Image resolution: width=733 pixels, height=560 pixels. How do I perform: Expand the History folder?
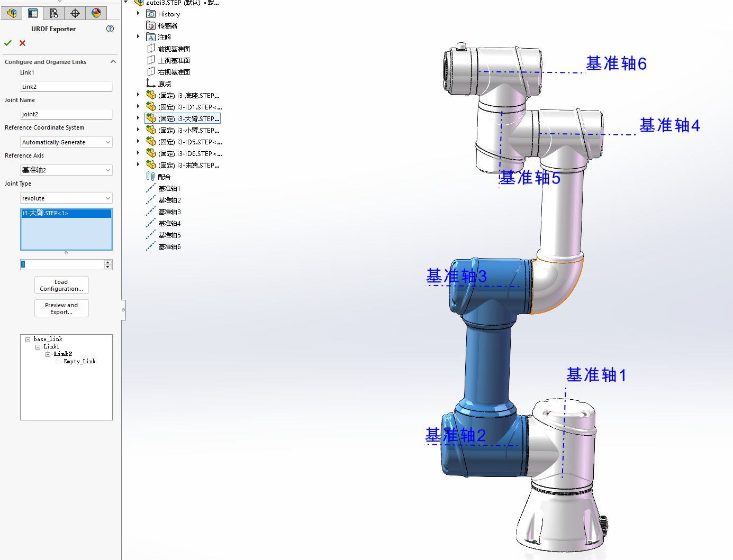[x=137, y=14]
